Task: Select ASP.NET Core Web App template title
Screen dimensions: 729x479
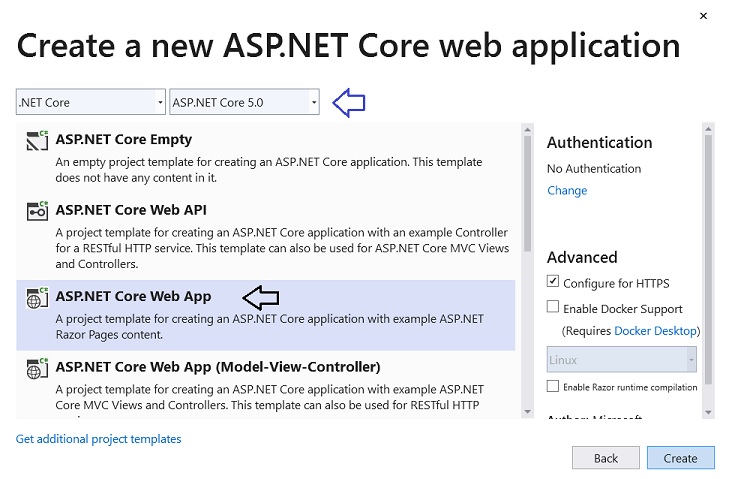Action: 133,296
